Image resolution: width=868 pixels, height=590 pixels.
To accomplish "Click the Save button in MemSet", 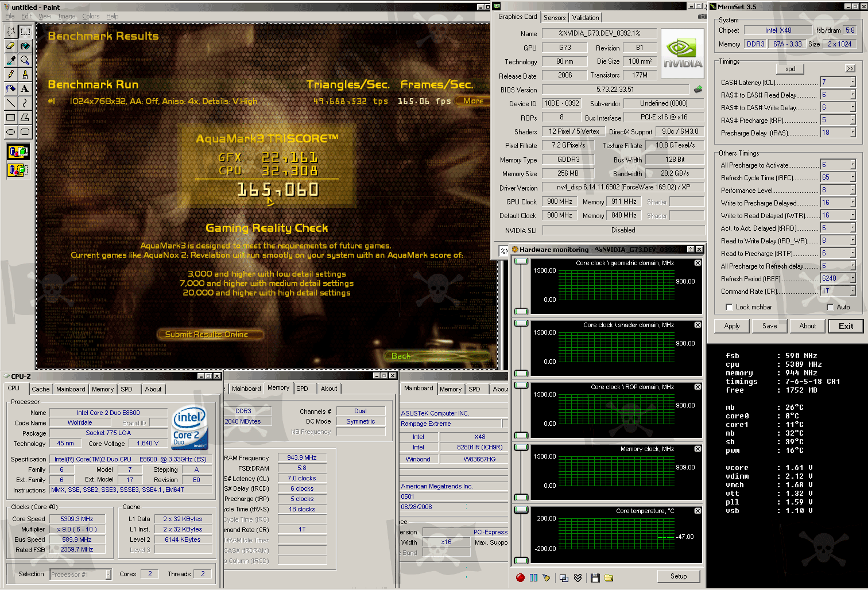I will pos(770,326).
